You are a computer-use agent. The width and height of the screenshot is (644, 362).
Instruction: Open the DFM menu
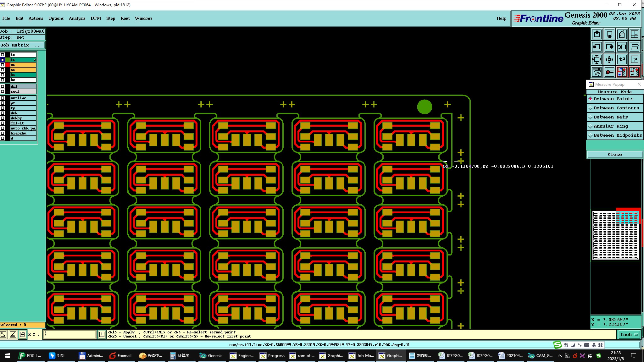[96, 18]
